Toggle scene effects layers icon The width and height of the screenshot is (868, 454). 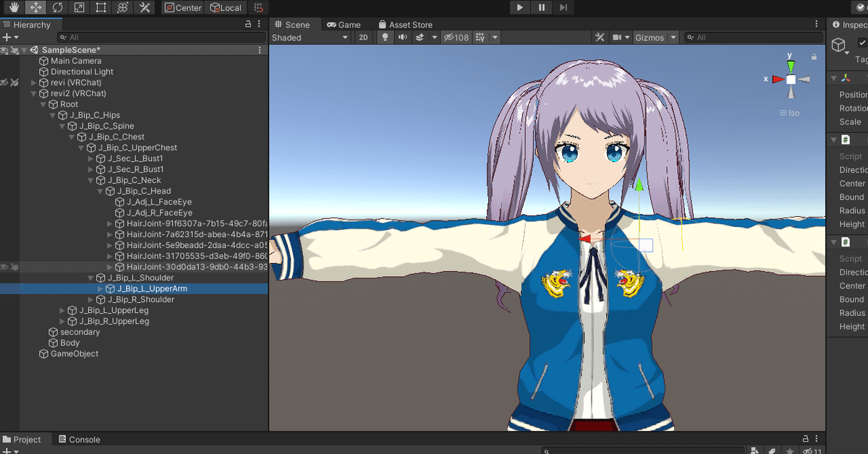420,38
